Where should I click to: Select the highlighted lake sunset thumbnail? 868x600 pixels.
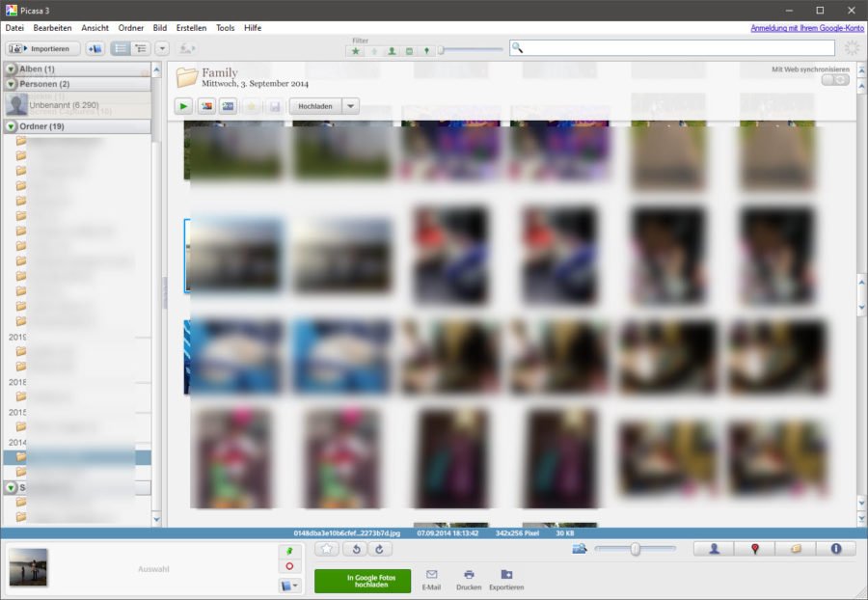tap(233, 256)
